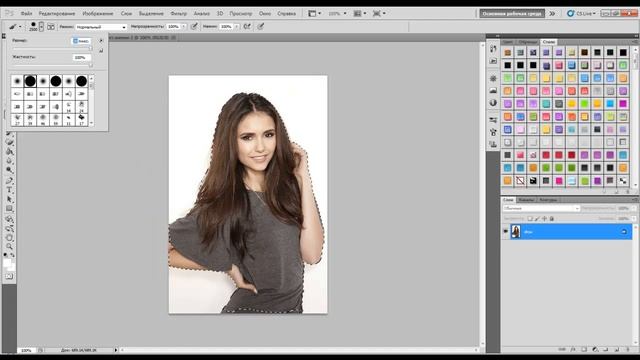
Task: Click the brush opacity 100% field
Action: (x=174, y=27)
